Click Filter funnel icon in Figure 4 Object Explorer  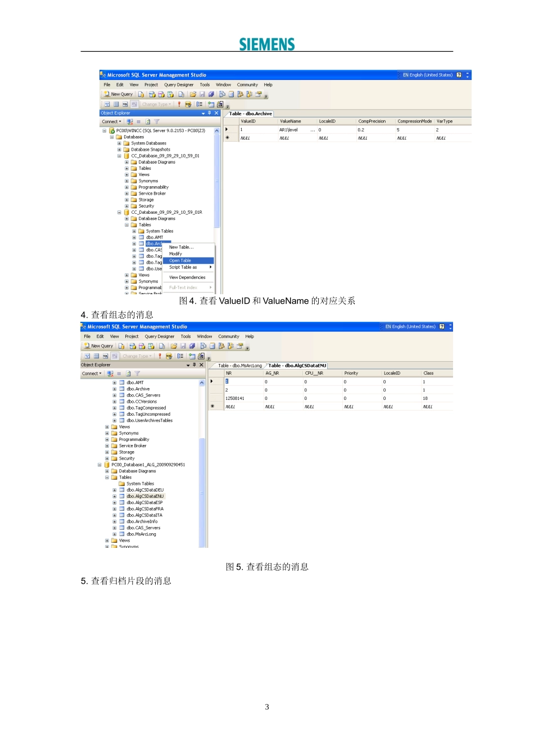click(x=157, y=121)
